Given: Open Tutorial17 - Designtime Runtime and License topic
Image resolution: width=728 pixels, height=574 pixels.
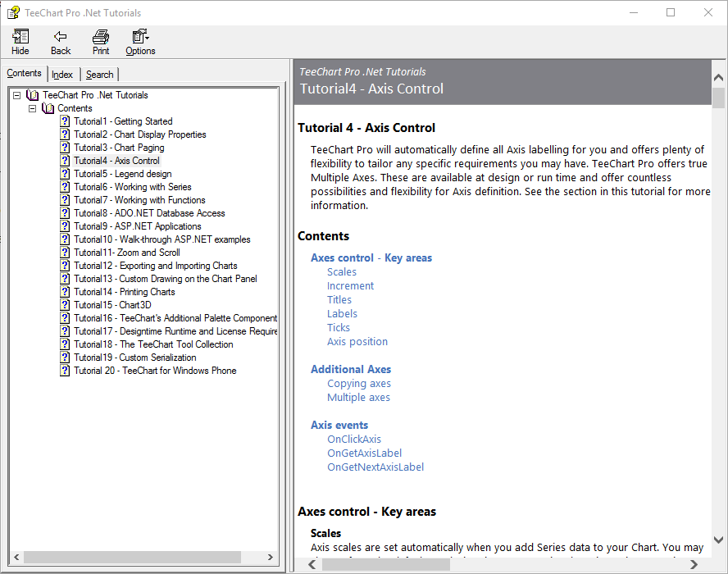Looking at the screenshot, I should coord(175,331).
